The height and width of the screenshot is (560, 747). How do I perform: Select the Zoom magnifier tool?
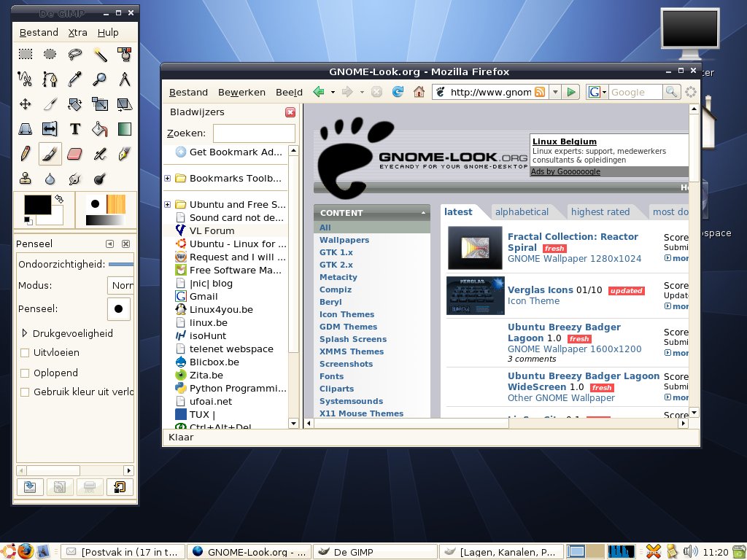tap(99, 79)
